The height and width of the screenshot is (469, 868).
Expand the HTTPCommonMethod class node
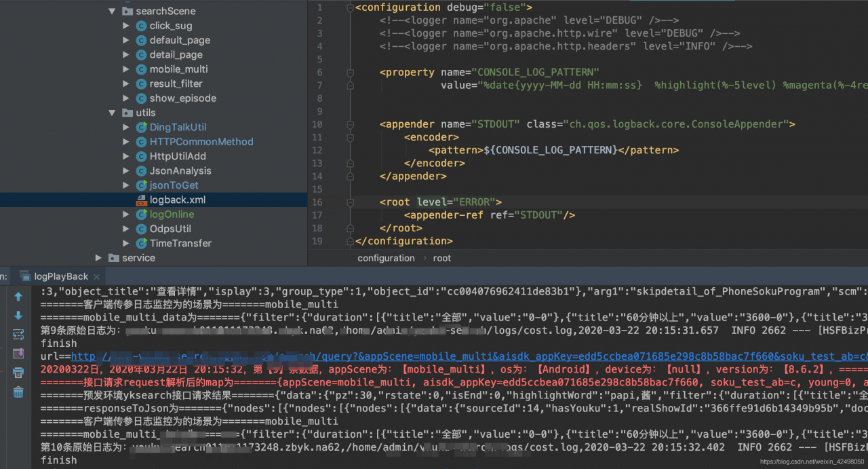[126, 142]
